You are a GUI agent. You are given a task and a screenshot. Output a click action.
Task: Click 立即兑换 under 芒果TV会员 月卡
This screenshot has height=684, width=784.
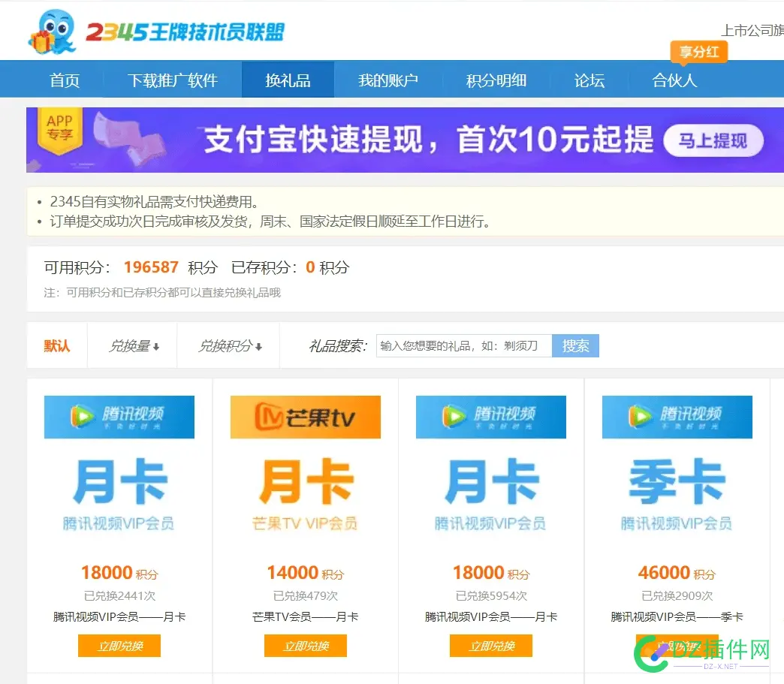tap(305, 645)
